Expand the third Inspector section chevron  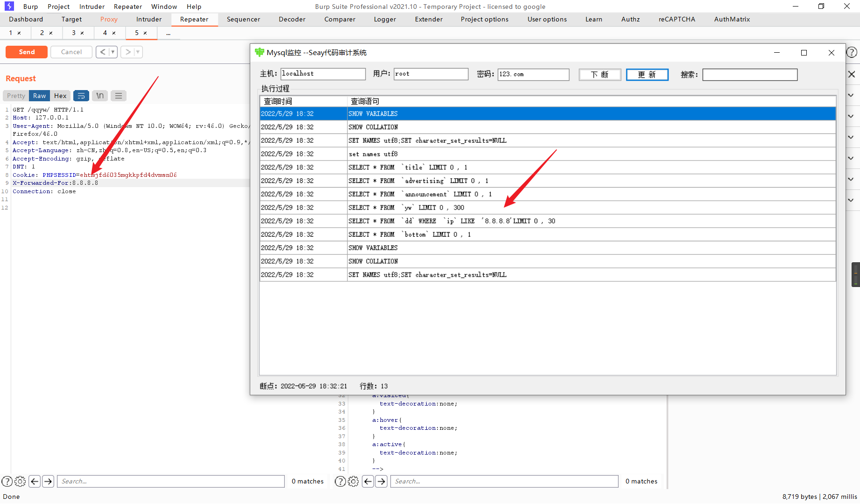click(851, 137)
